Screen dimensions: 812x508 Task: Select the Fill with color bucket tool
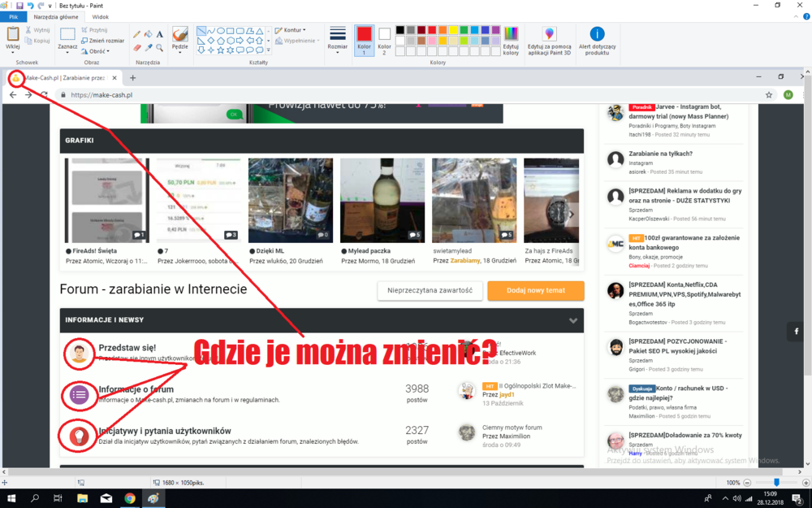[149, 35]
